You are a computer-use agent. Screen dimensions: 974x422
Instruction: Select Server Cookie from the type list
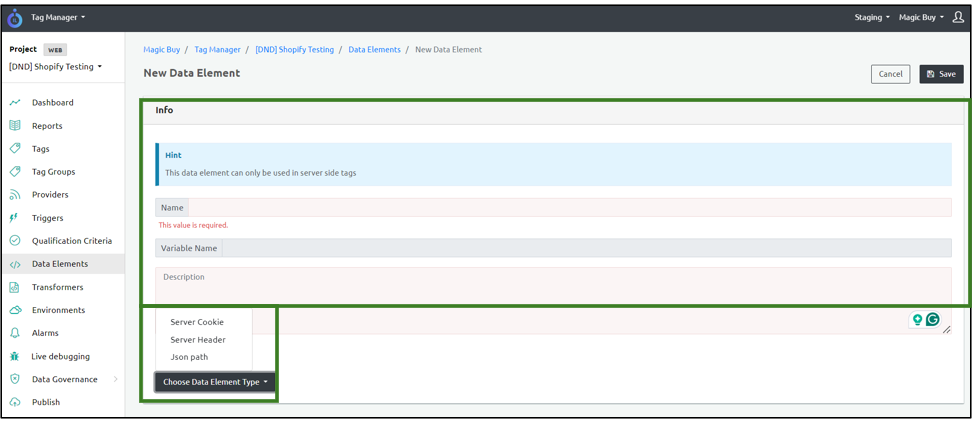coord(197,322)
